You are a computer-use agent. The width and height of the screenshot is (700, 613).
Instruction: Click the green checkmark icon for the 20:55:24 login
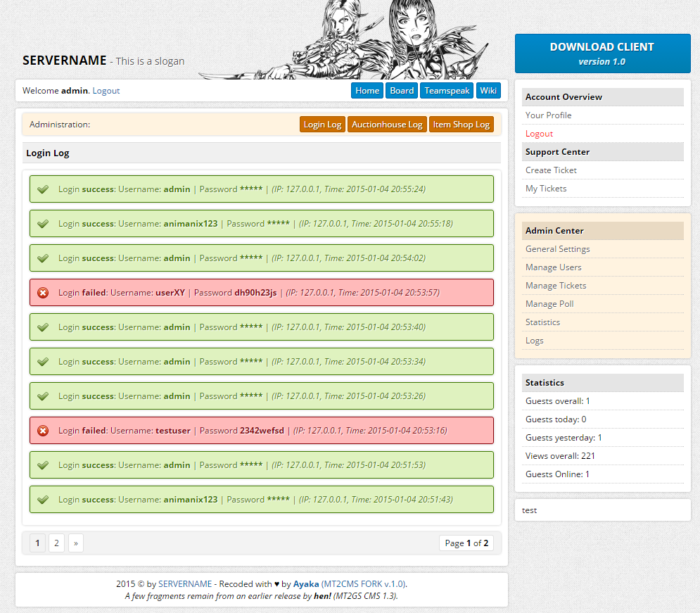pyautogui.click(x=43, y=189)
